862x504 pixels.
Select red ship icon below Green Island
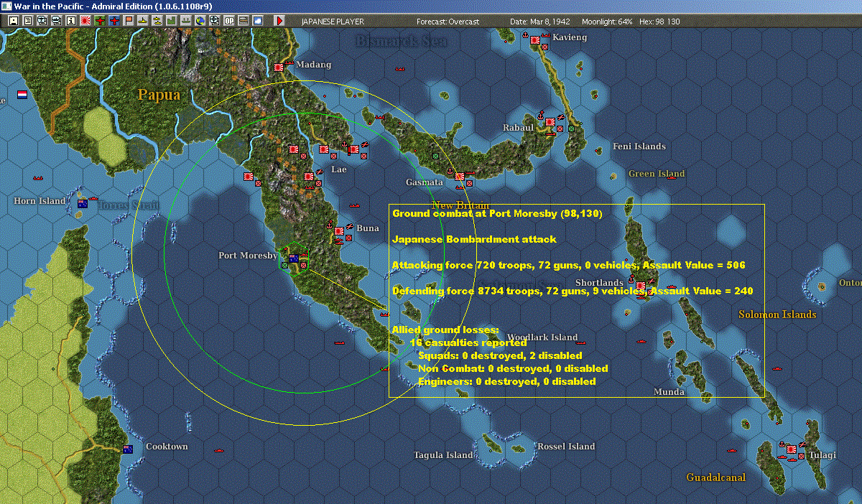pos(672,179)
